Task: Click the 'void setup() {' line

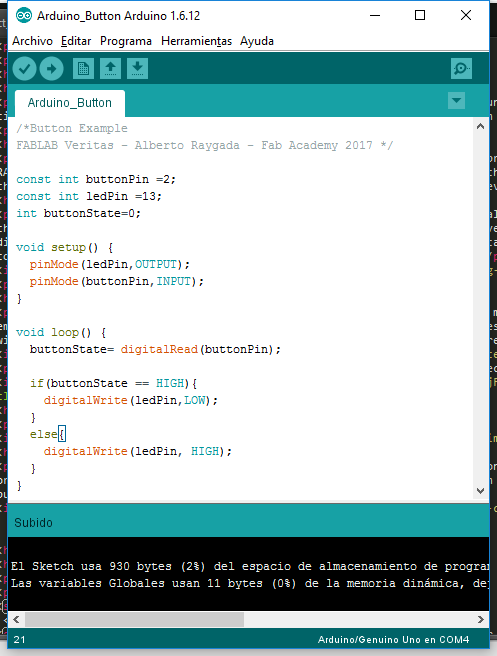Action: point(64,248)
